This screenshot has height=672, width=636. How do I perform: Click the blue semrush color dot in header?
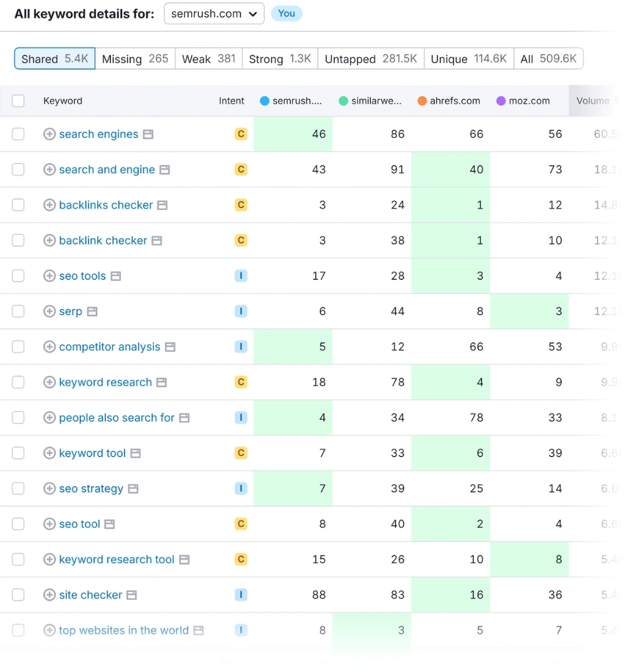pyautogui.click(x=265, y=101)
